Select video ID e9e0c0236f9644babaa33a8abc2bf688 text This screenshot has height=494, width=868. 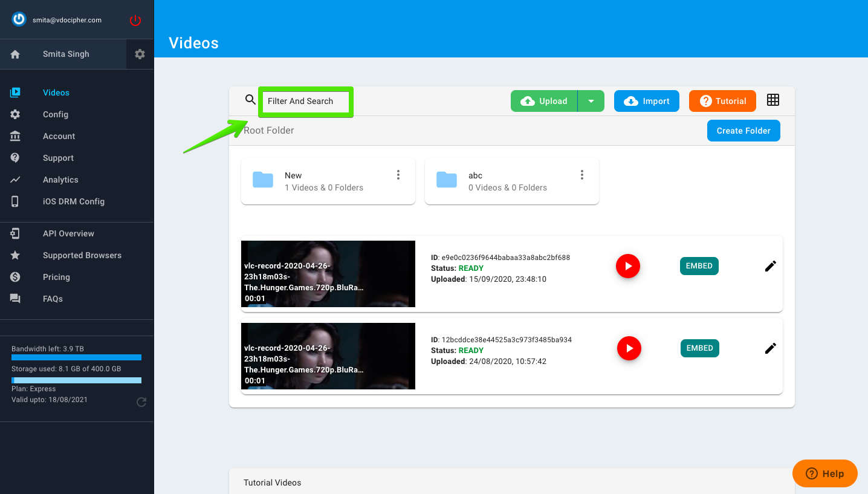click(506, 258)
